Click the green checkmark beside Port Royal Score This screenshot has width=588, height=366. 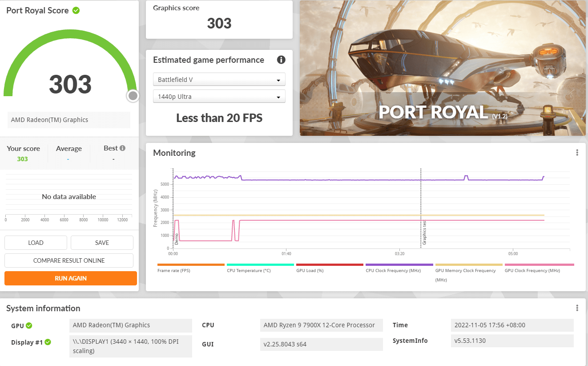click(x=76, y=10)
